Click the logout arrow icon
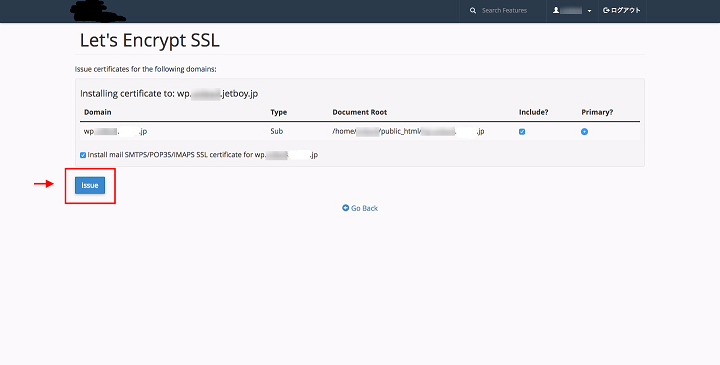Image resolution: width=720 pixels, height=365 pixels. [x=606, y=10]
